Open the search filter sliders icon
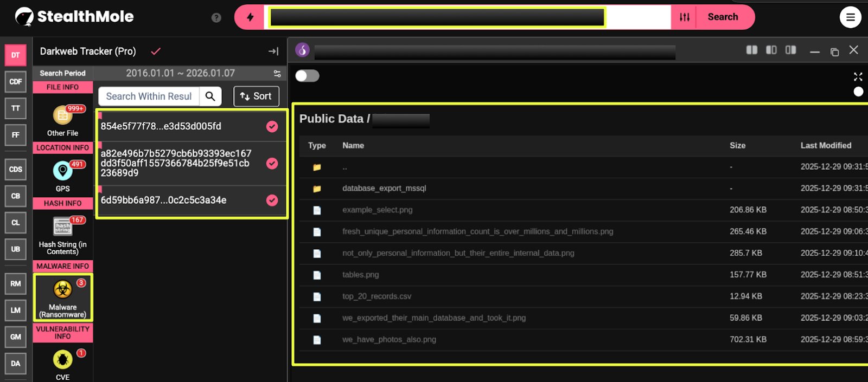 coord(685,17)
